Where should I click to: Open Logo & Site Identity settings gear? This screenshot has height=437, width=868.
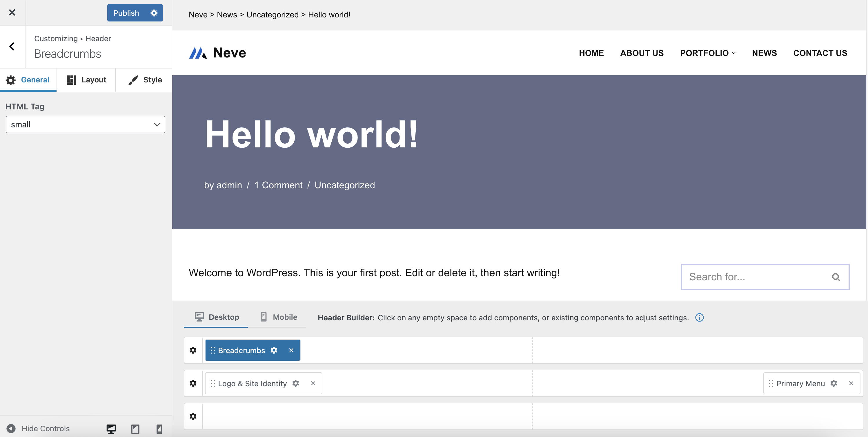(295, 383)
